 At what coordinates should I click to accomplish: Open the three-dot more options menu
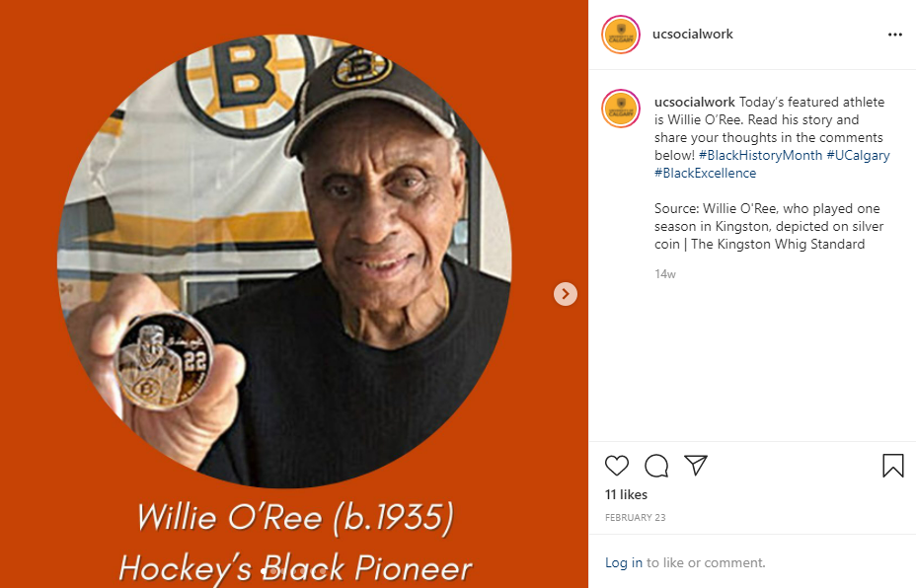(x=895, y=36)
